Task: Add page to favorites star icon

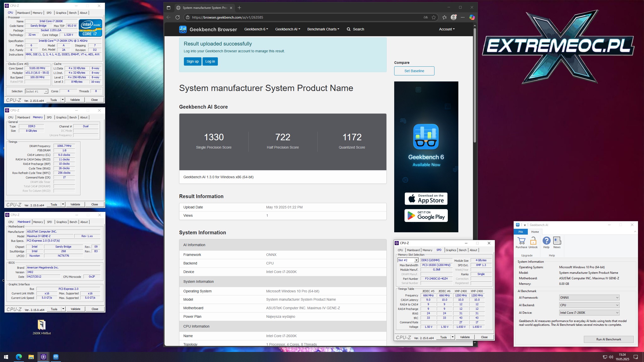Action: pyautogui.click(x=434, y=17)
